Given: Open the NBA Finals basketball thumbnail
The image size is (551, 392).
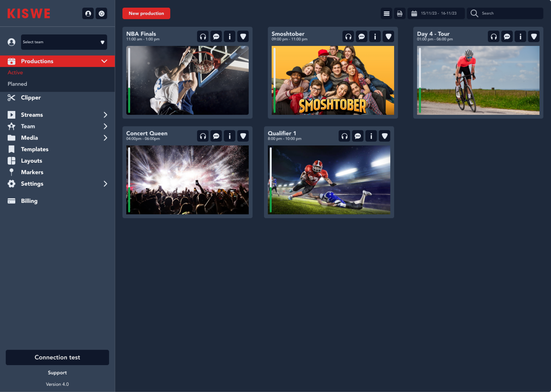Looking at the screenshot, I should pos(187,80).
